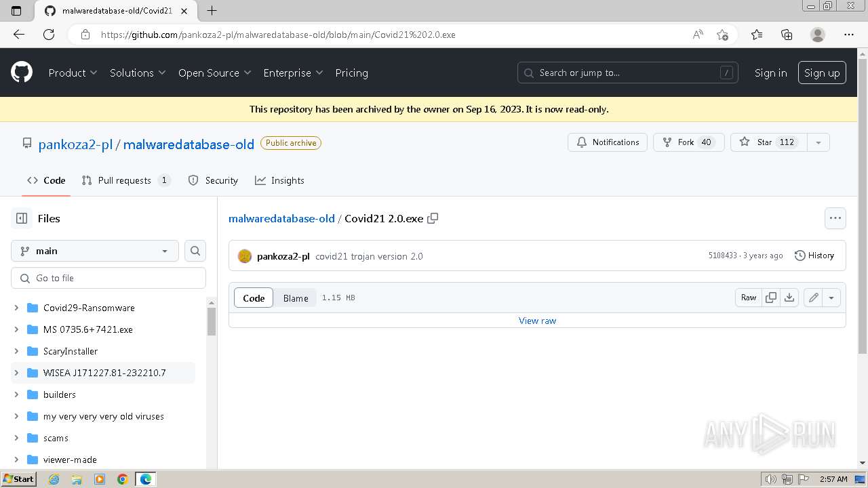Copy file path icon next to Covid21 2.0.exe
The height and width of the screenshot is (488, 868).
click(x=433, y=218)
